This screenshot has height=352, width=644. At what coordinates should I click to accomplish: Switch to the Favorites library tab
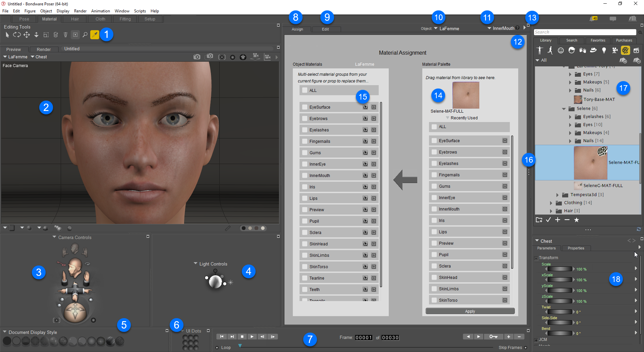(598, 40)
